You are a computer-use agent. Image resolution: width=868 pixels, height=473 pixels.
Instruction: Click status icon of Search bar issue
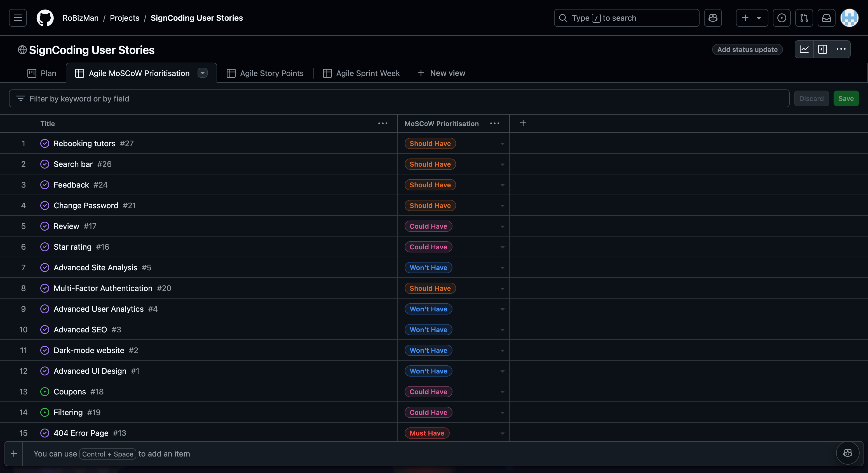45,164
